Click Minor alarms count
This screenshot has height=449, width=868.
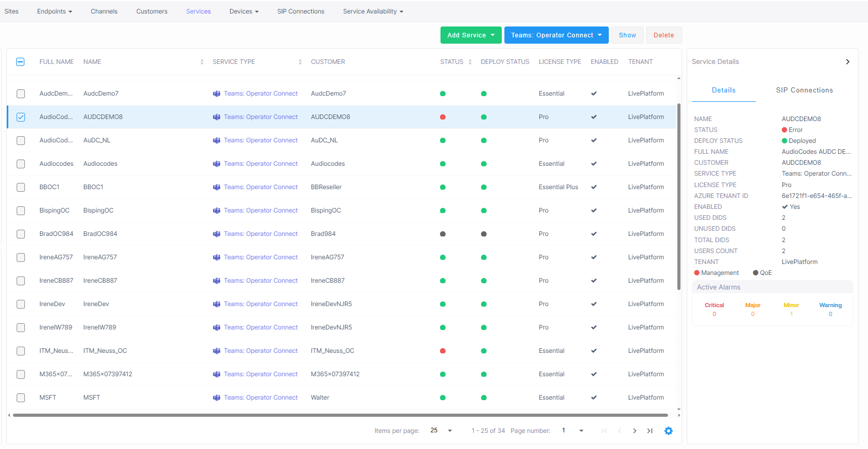click(791, 314)
